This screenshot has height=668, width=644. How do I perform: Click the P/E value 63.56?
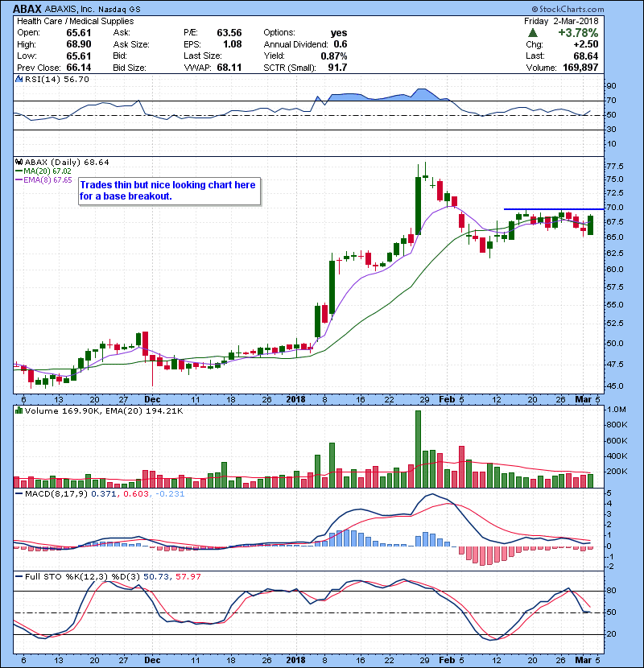click(229, 33)
